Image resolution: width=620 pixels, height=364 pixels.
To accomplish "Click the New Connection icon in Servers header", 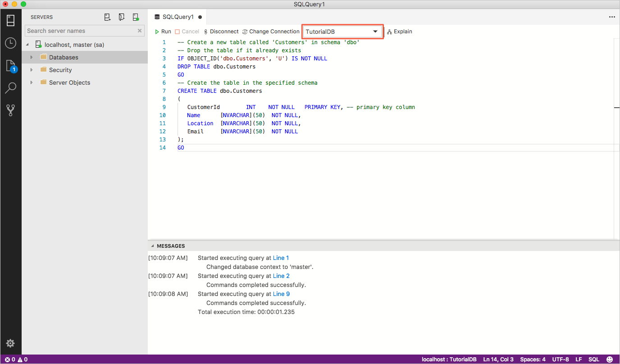I will [107, 17].
